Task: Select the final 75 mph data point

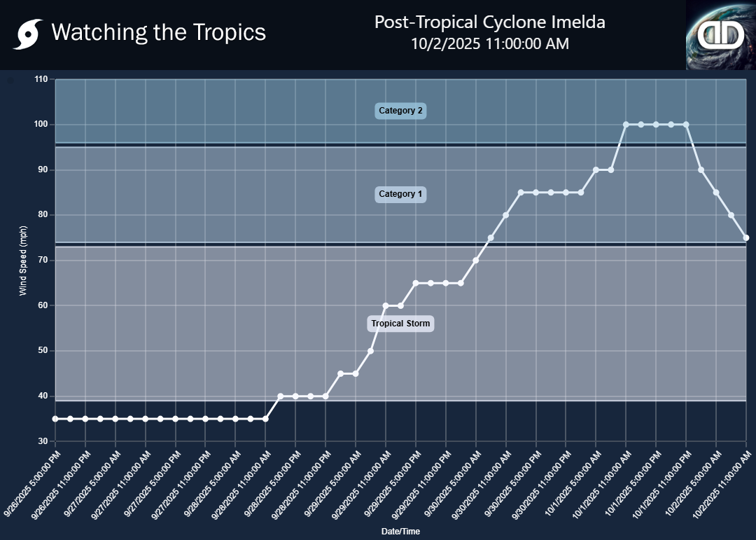Action: [746, 238]
